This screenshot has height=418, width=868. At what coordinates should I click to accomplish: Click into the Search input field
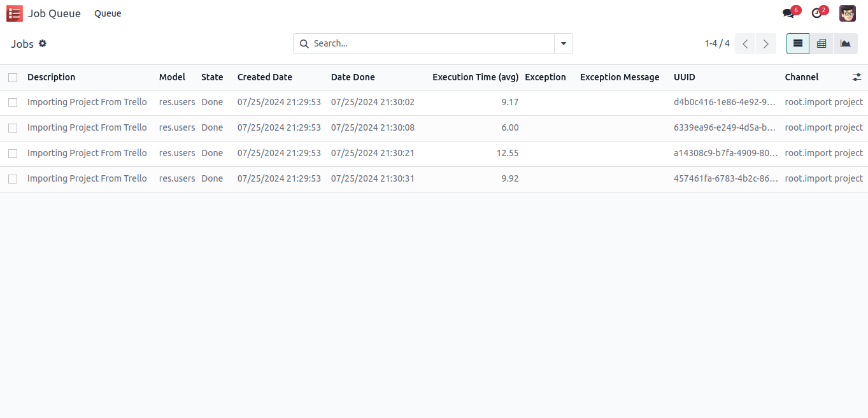click(x=427, y=43)
